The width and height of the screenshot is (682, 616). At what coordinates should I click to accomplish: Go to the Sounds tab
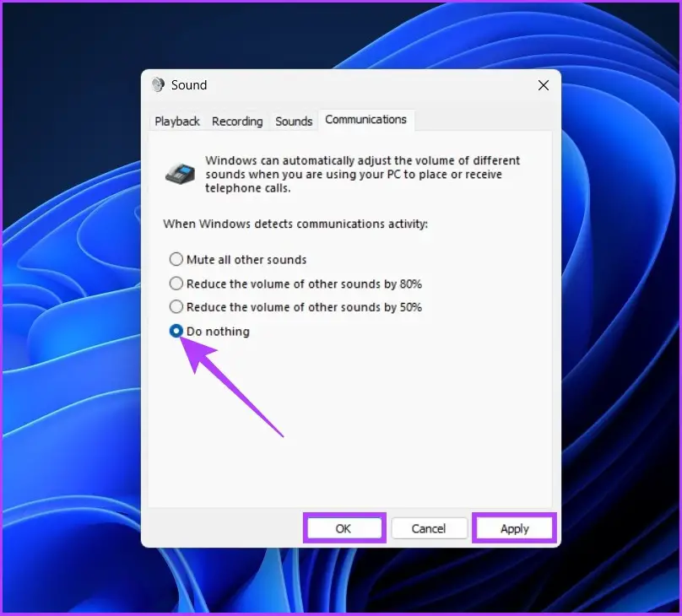(x=294, y=122)
